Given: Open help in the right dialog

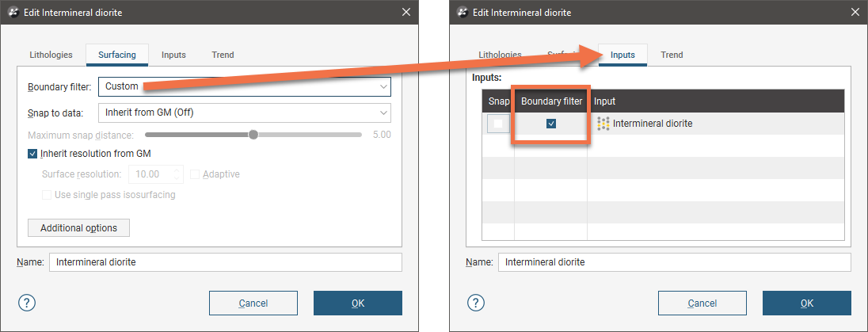Looking at the screenshot, I should tap(476, 303).
